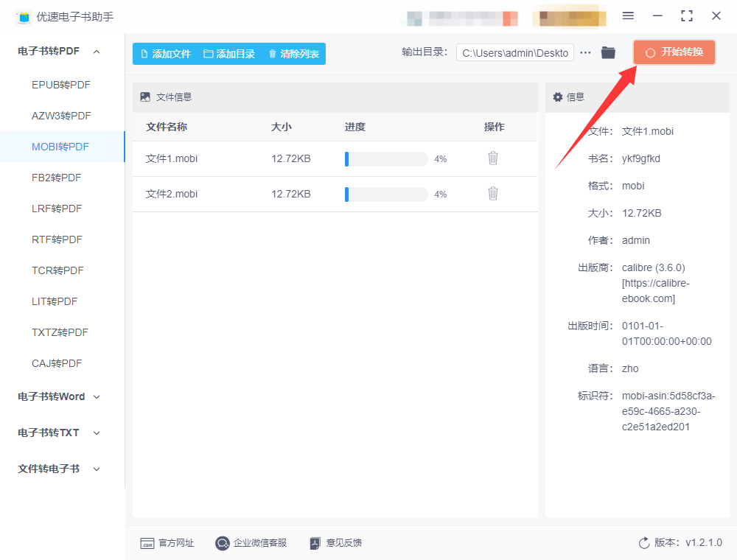
Task: Open 官方网址 website link
Action: click(x=167, y=543)
